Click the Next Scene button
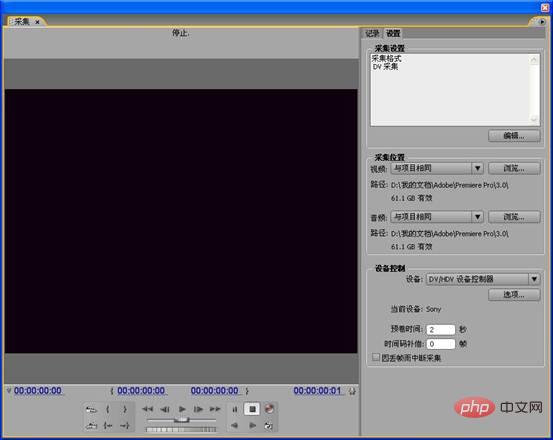The height and width of the screenshot is (440, 553). [91, 409]
